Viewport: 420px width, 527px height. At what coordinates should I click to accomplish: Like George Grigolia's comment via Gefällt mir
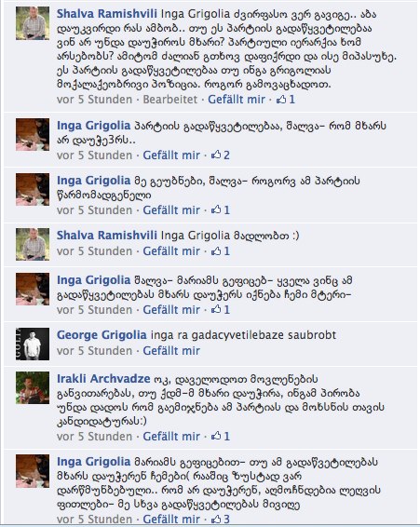point(171,351)
